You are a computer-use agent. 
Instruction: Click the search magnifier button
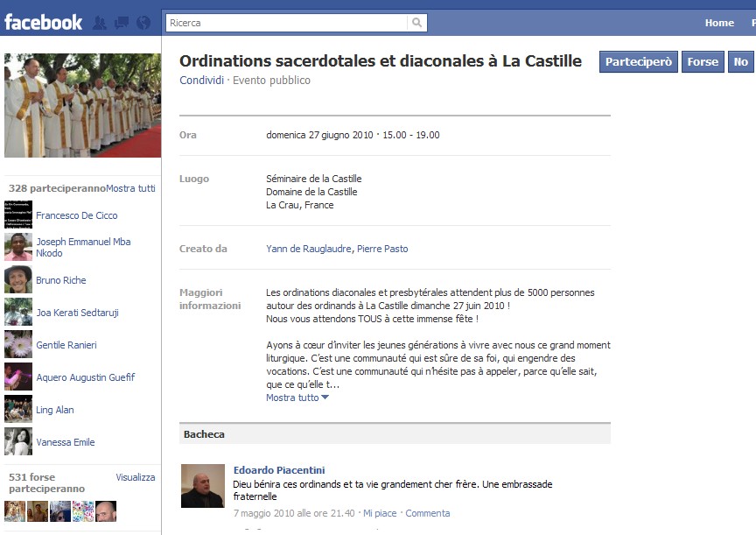[x=418, y=23]
